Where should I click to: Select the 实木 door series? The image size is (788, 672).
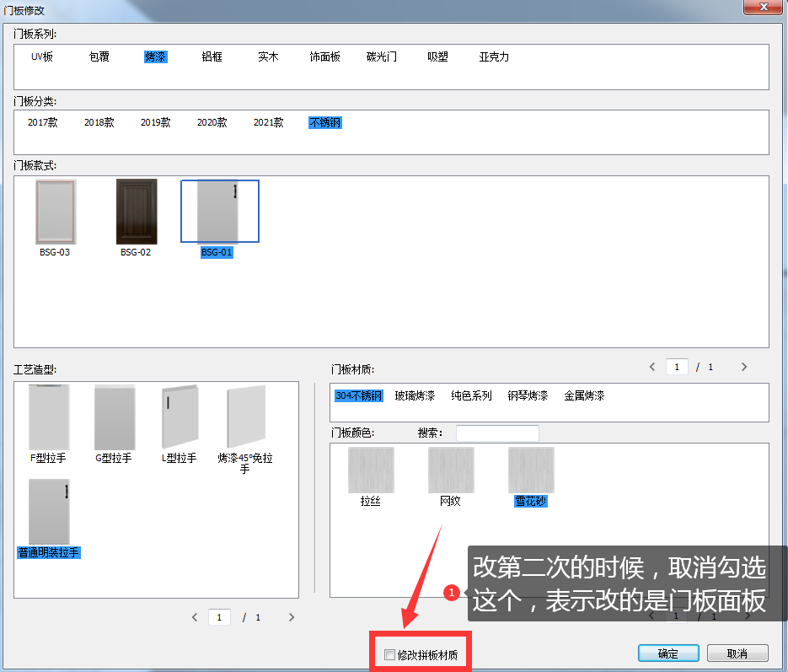pos(268,56)
